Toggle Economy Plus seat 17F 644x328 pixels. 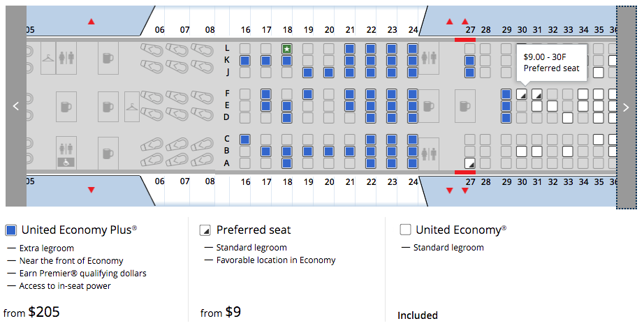click(266, 94)
